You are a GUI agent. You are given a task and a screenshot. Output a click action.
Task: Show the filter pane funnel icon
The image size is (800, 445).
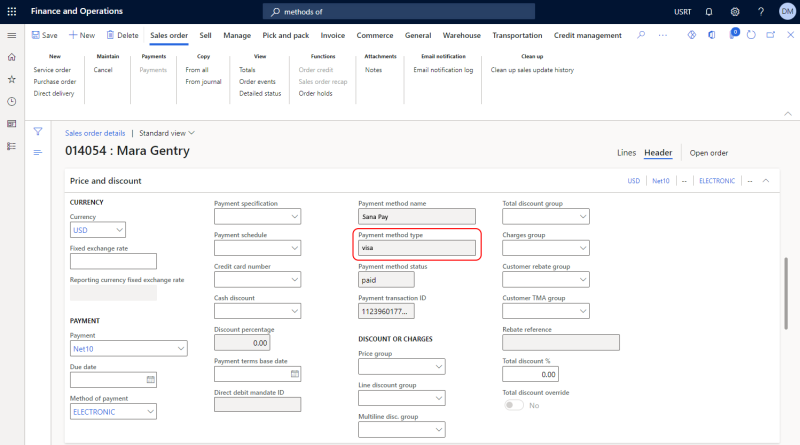38,131
